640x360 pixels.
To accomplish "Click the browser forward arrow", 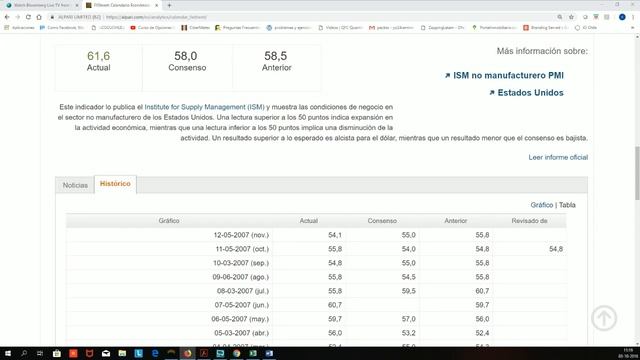I will (18, 17).
